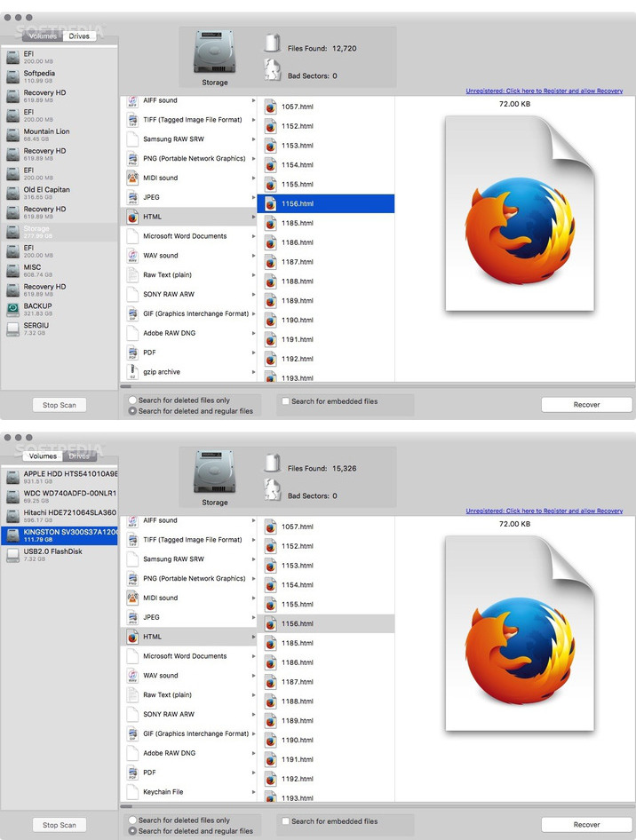Select 'Search for deleted and regular files' bottom window
Image resolution: width=636 pixels, height=840 pixels.
[132, 831]
